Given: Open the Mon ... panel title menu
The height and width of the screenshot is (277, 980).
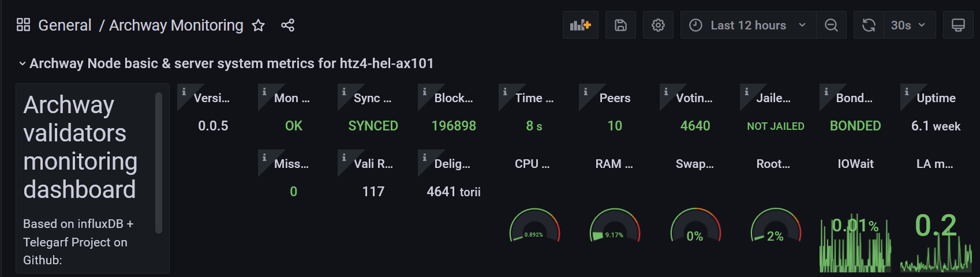Looking at the screenshot, I should [292, 98].
